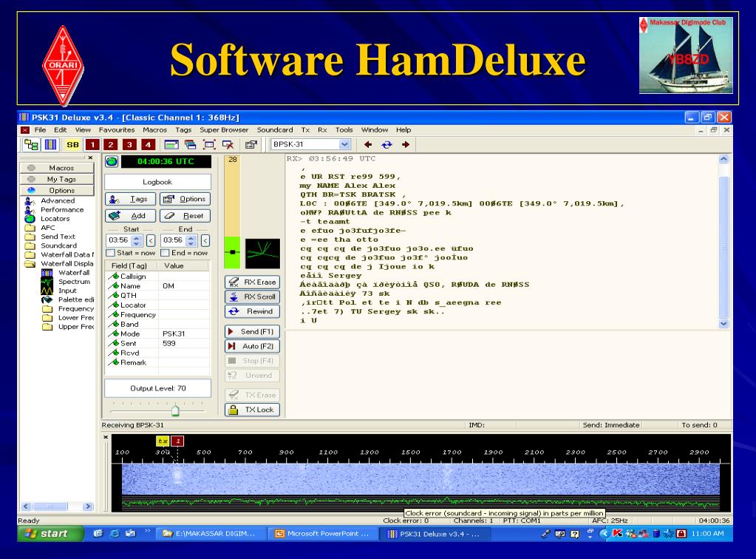The height and width of the screenshot is (559, 756).
Task: Click the right red arrow toolbar icon
Action: 406,144
